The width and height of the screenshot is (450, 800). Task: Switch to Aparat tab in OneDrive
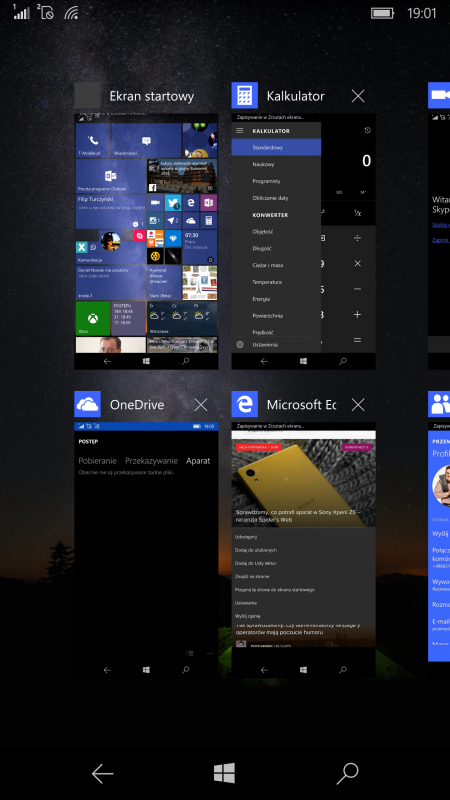point(198,461)
